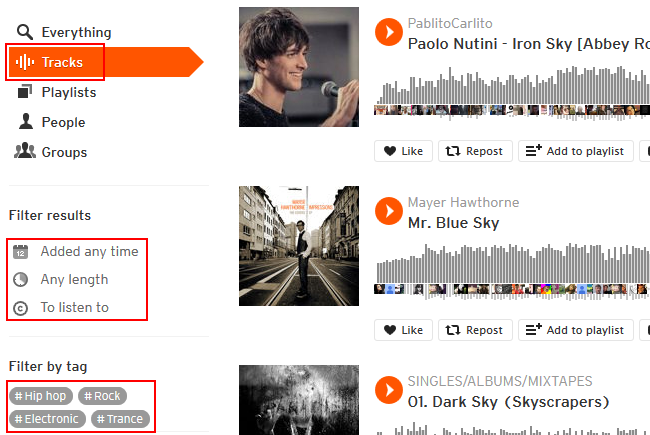Image resolution: width=650 pixels, height=435 pixels.
Task: Open the Any length filter dropdown
Action: pos(61,279)
